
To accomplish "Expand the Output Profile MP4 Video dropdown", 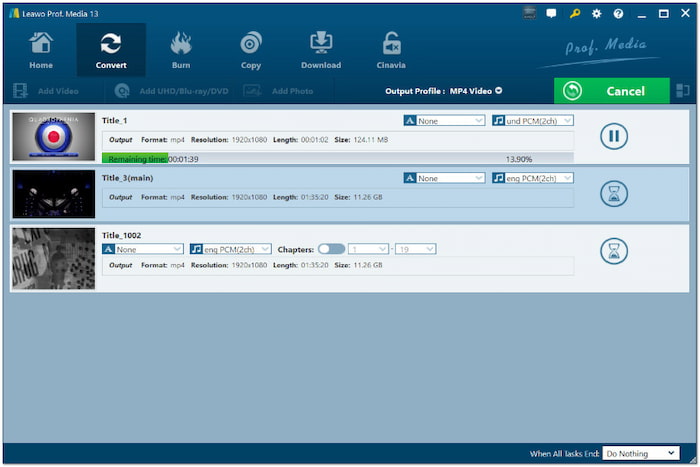I will tap(498, 91).
